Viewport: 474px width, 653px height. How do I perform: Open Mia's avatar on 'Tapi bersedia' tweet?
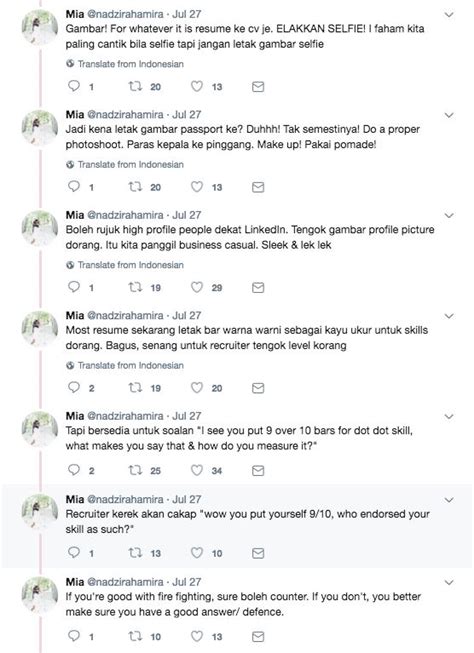click(40, 429)
